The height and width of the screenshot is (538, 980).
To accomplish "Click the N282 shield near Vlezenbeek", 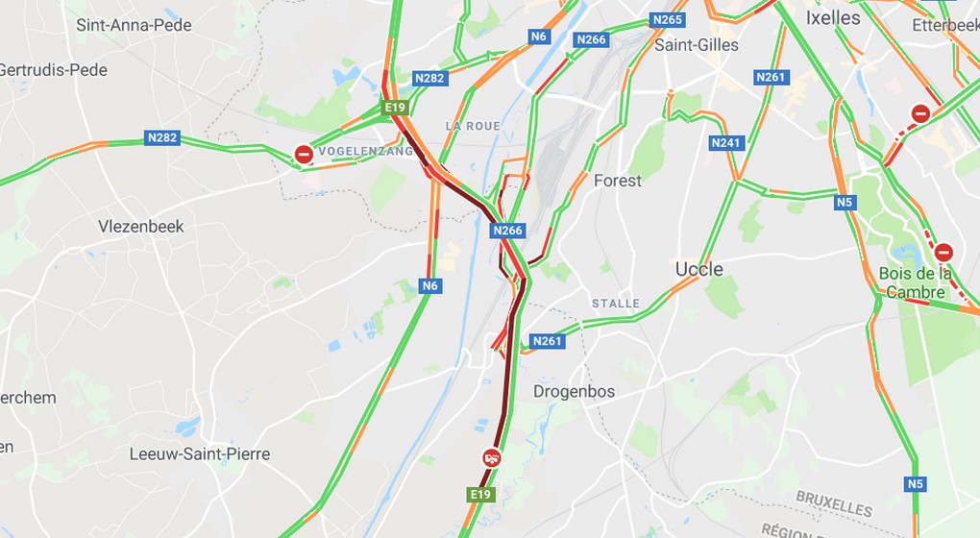I will tap(161, 137).
